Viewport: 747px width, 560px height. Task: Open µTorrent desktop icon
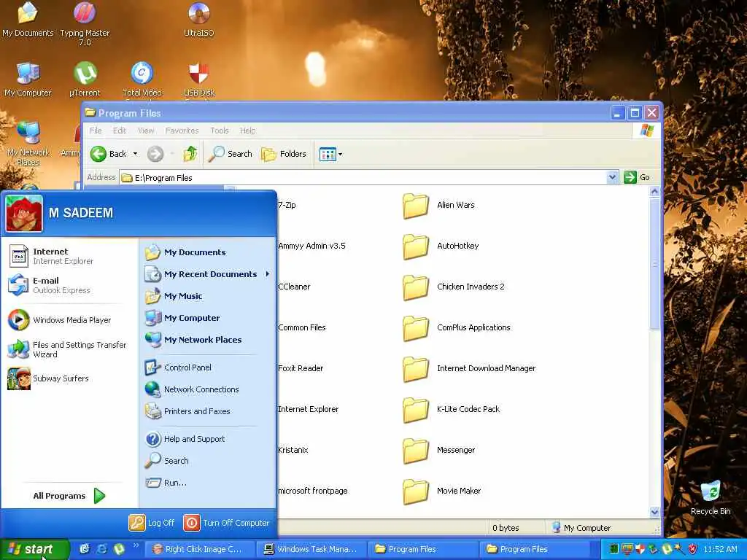coord(85,79)
